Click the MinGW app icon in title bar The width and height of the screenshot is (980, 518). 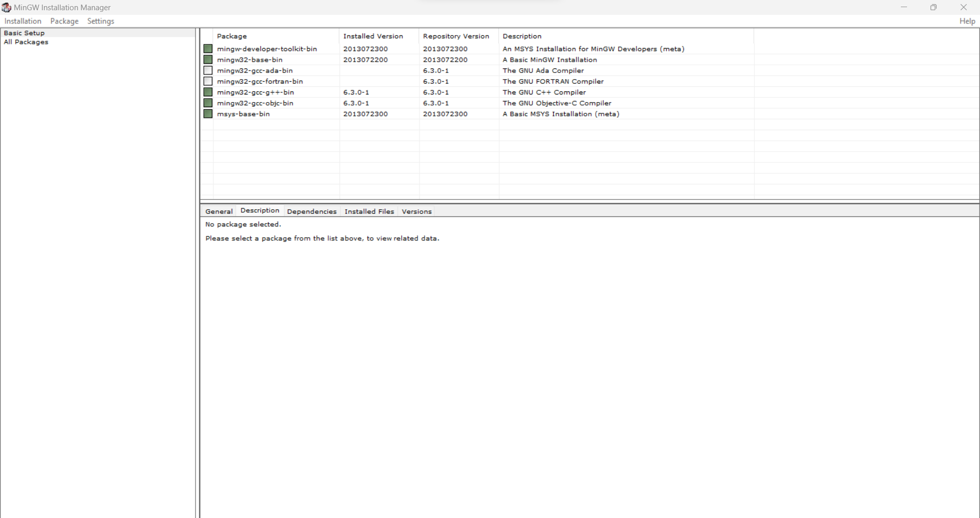click(x=7, y=7)
